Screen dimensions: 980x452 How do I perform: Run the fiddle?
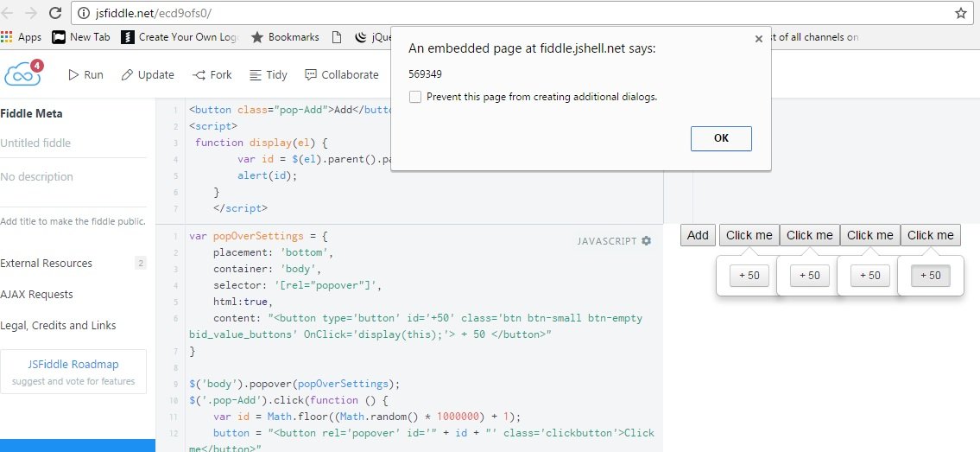85,75
